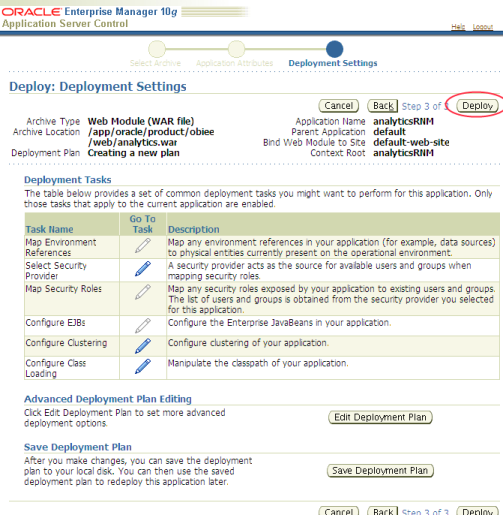The width and height of the screenshot is (503, 515).
Task: Open the Select Security Provider pencil icon
Action: [143, 269]
